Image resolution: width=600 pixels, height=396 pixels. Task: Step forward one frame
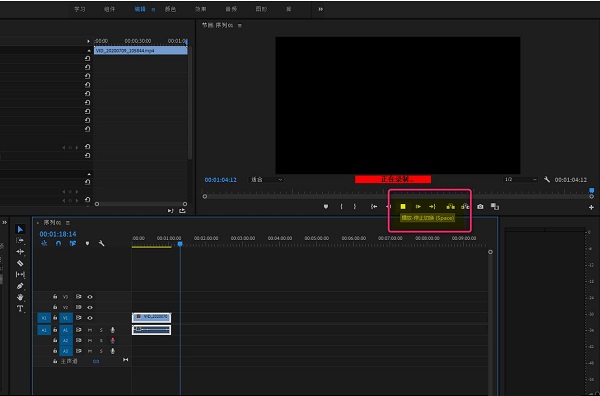[x=418, y=207]
